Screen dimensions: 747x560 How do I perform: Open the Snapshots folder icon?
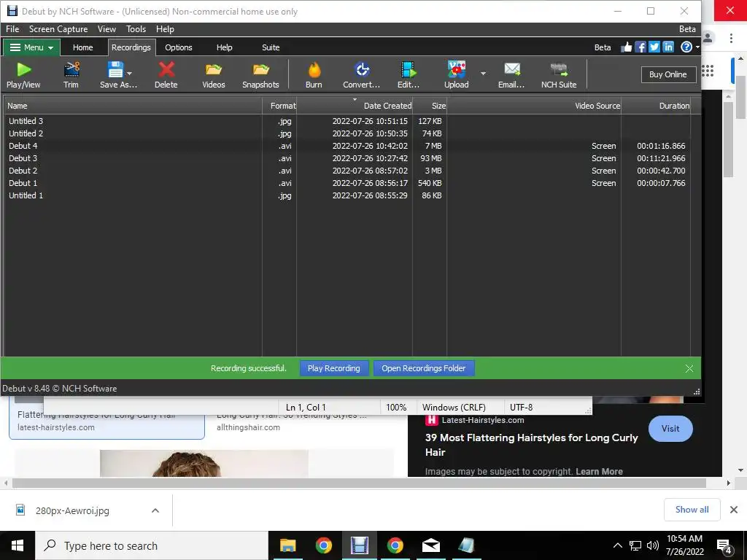(260, 69)
